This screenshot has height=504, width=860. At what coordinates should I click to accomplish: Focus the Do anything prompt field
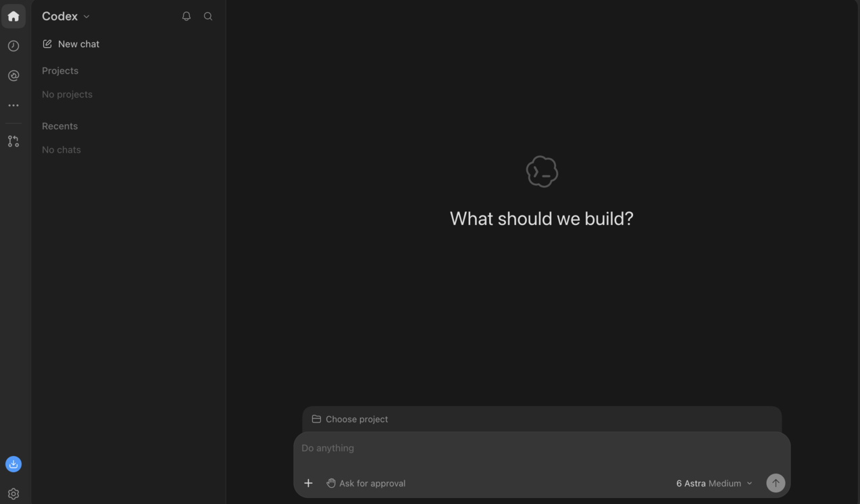point(542,448)
